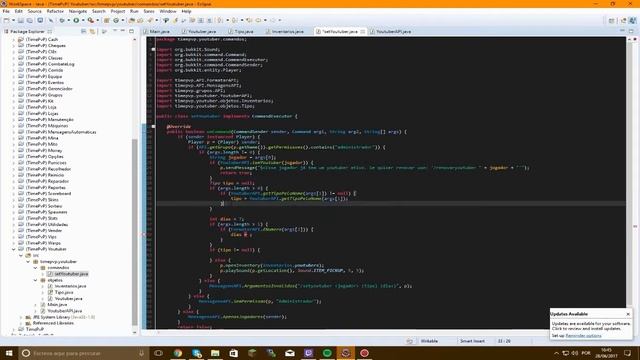Viewport: 640px width, 360px height.
Task: Click the green Run toolbar button
Action: [x=76, y=20]
